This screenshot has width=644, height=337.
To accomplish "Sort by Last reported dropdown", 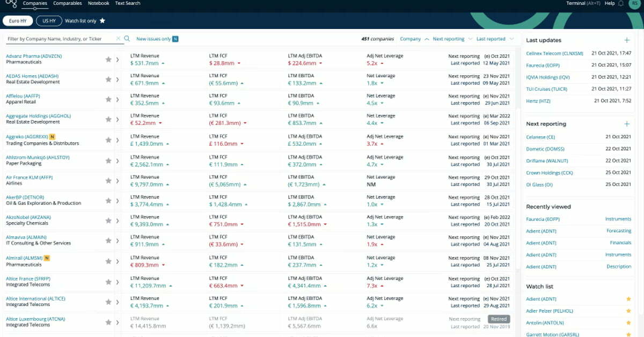I will point(495,39).
